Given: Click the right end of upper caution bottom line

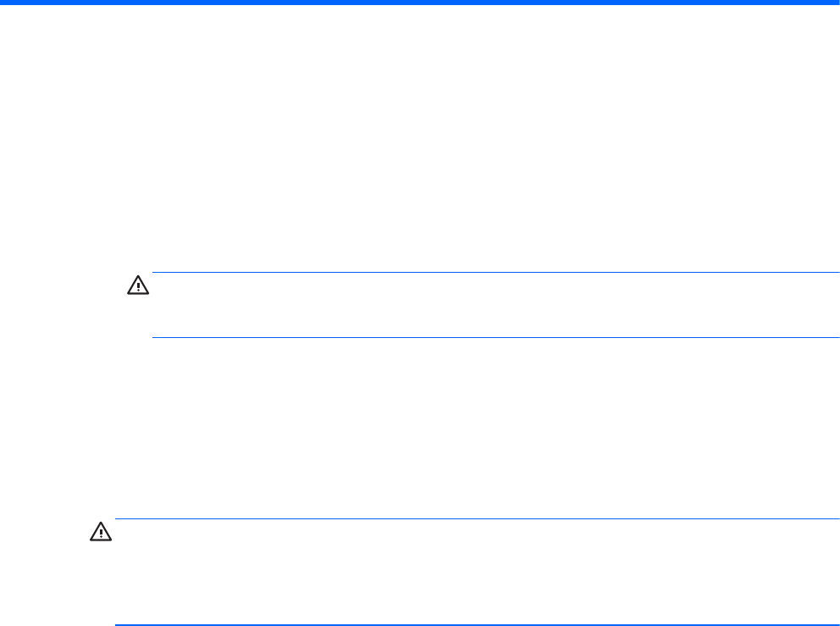Looking at the screenshot, I should coord(837,337).
